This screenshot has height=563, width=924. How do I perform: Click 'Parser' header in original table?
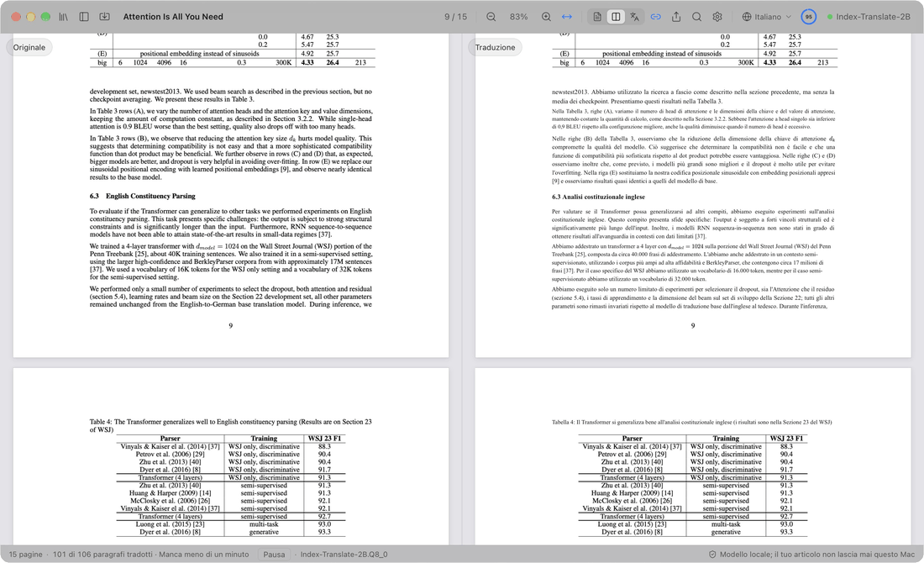click(170, 439)
